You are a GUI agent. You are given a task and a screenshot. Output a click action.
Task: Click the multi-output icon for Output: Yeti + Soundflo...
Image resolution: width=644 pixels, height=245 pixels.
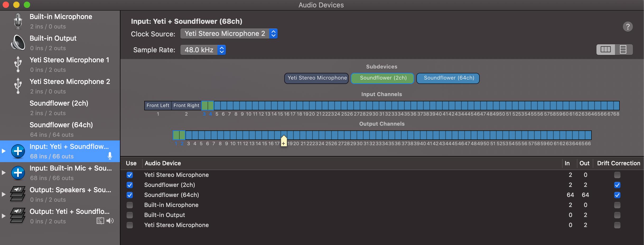tap(18, 216)
